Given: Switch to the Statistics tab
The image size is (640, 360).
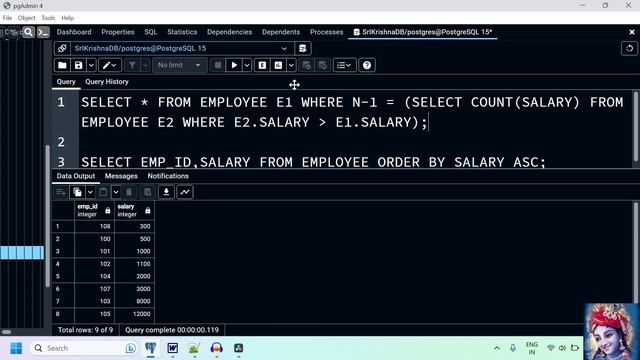Looking at the screenshot, I should [x=182, y=32].
